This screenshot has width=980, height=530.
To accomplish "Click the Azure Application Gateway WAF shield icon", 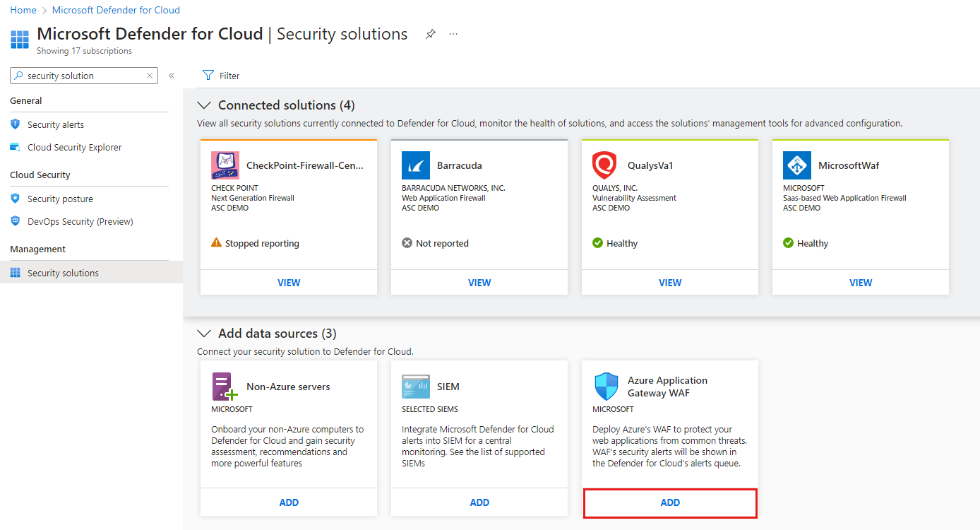I will [x=606, y=387].
